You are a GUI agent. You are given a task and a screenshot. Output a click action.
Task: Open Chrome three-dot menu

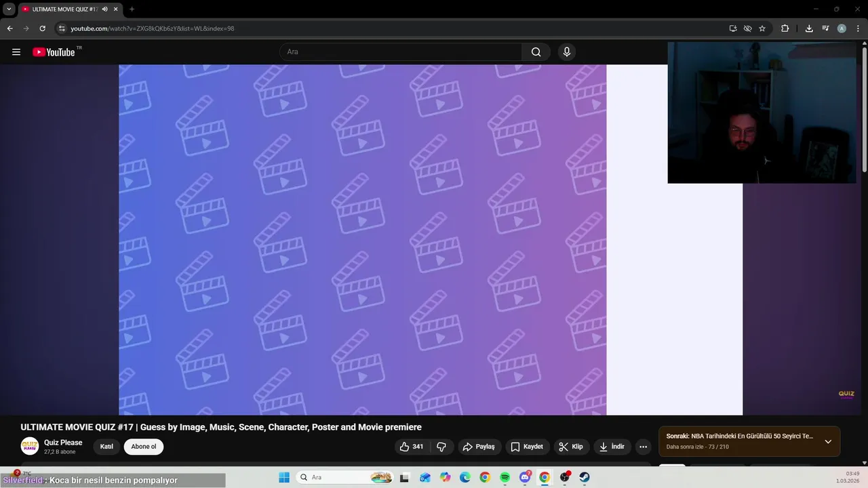coord(859,28)
